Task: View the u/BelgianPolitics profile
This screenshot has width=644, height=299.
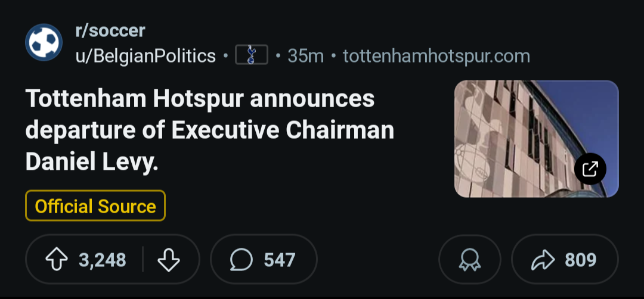Action: point(145,56)
